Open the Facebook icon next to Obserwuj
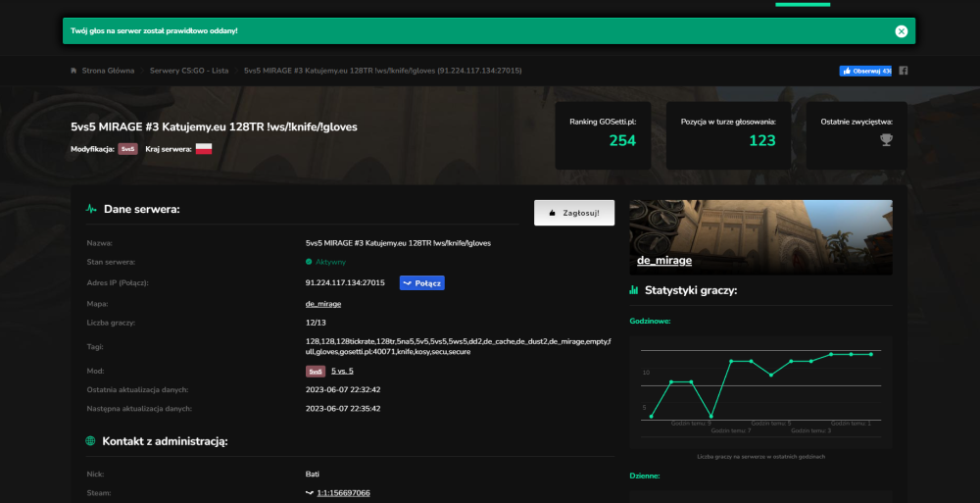Screen dimensions: 980x503 [904, 71]
